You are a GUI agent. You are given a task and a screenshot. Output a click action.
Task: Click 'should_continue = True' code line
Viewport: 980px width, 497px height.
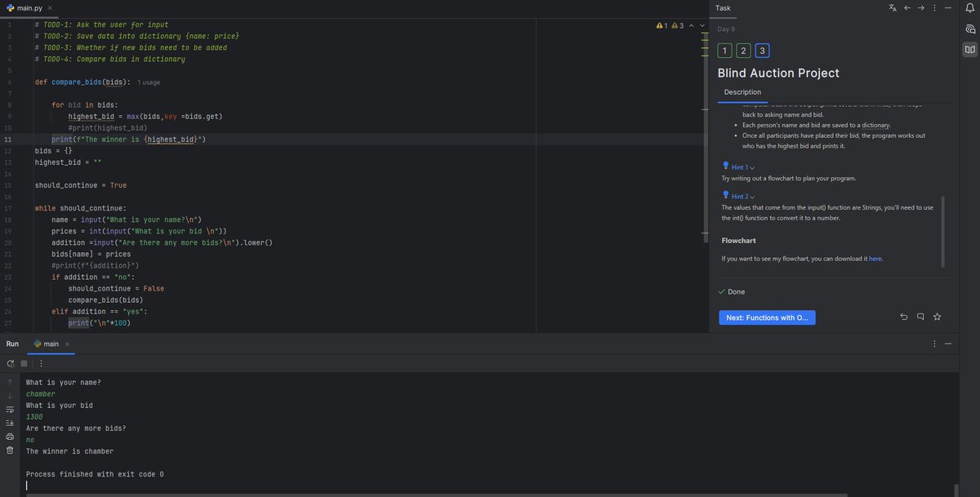pyautogui.click(x=81, y=185)
